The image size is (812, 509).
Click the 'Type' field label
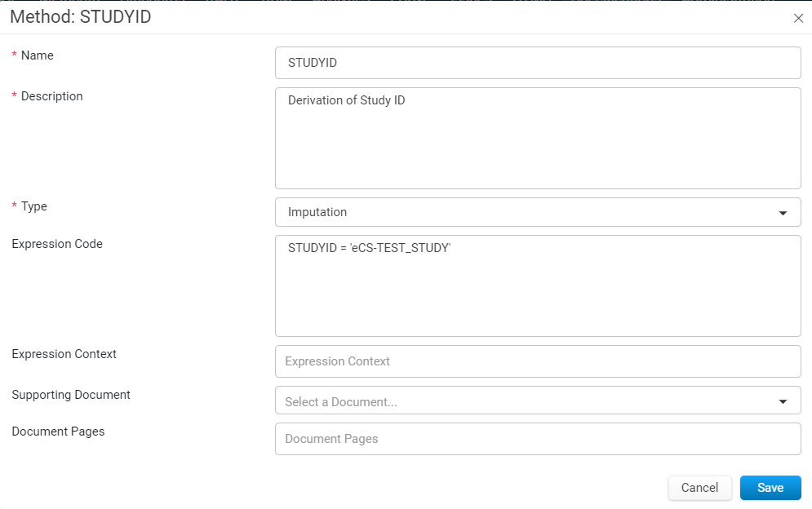[34, 206]
